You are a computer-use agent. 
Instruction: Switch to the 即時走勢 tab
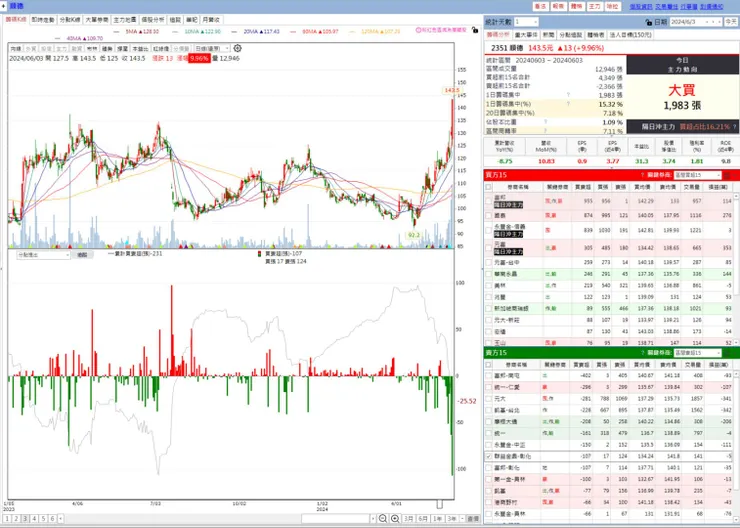tap(43, 20)
